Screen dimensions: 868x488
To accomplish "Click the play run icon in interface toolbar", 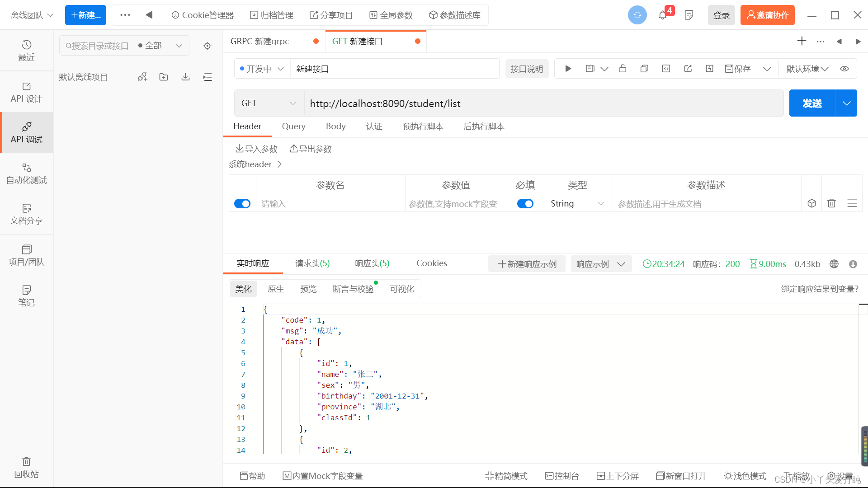I will pos(568,69).
